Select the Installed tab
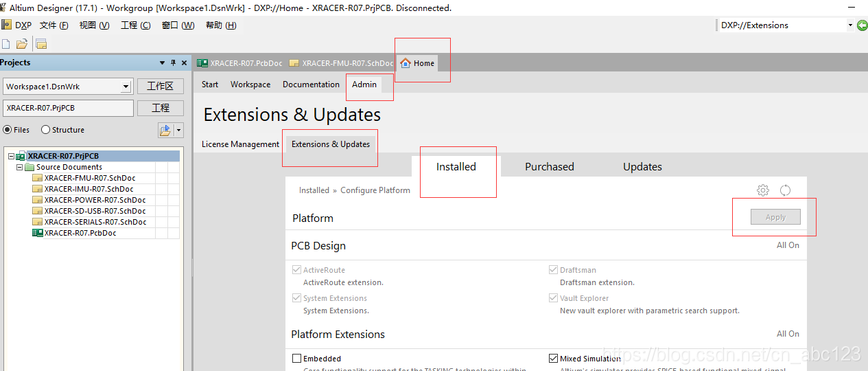Screen dimensions: 868x371 (456, 167)
